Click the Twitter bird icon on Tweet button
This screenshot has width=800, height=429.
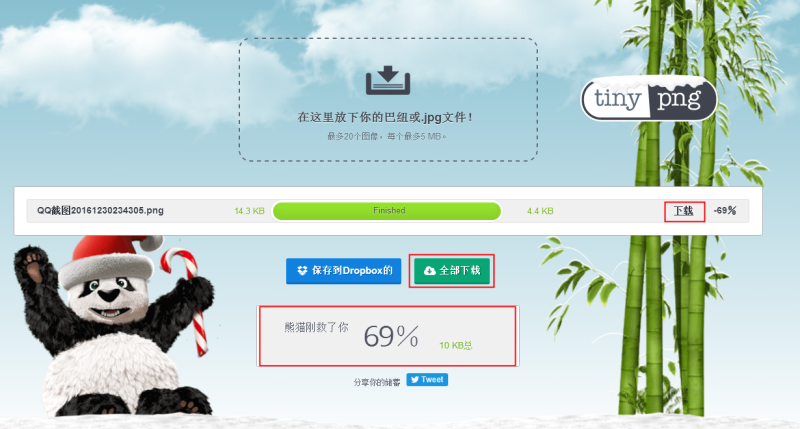point(415,380)
